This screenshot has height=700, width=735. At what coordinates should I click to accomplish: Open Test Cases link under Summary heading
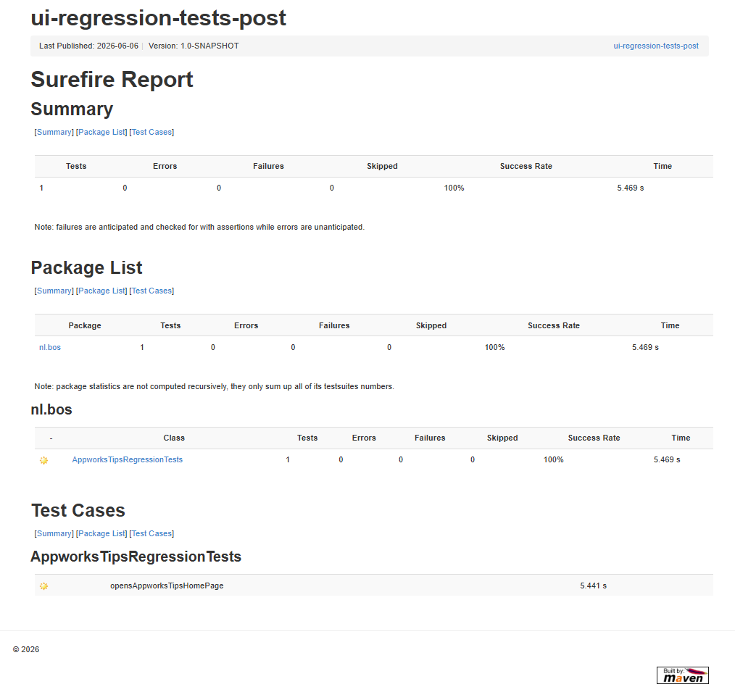(151, 132)
